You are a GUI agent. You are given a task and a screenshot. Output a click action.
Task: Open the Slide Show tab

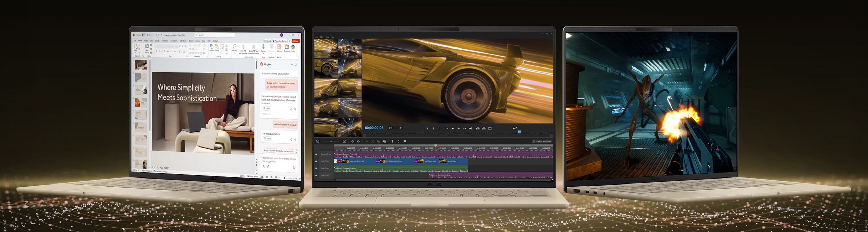[183, 41]
